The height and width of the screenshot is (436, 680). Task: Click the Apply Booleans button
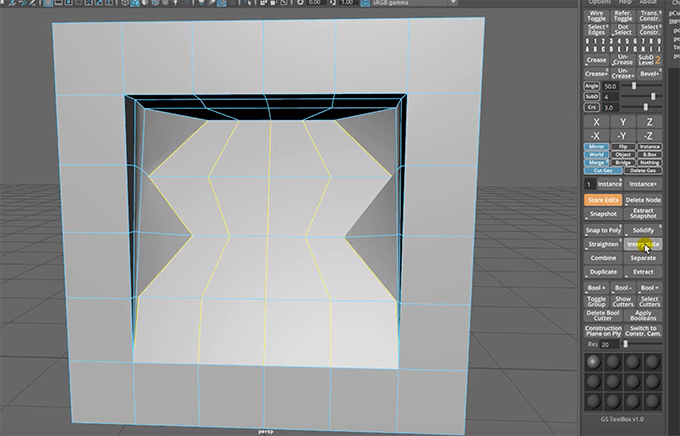(x=643, y=315)
